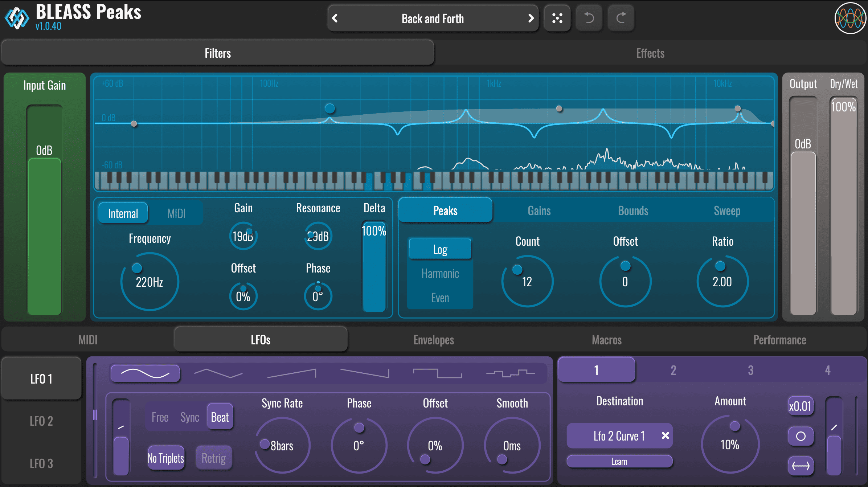The width and height of the screenshot is (868, 487).
Task: Enable the Retrig toggle
Action: click(214, 458)
